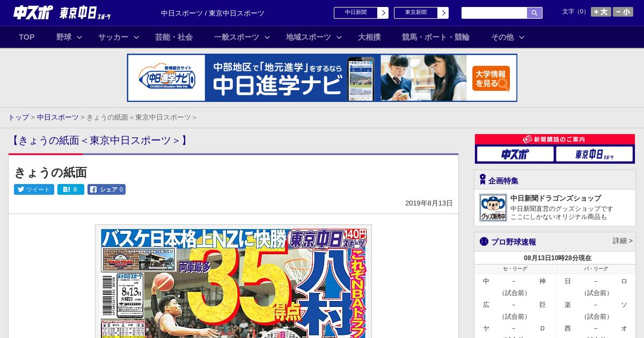Click the パ・リーグ column header
The height and width of the screenshot is (338, 644).
tap(596, 269)
